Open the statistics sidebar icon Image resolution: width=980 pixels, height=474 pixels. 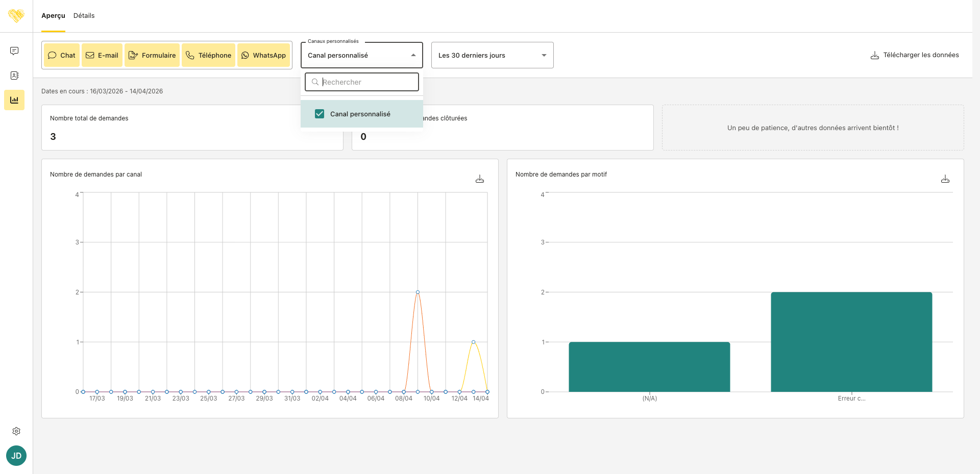coord(14,100)
